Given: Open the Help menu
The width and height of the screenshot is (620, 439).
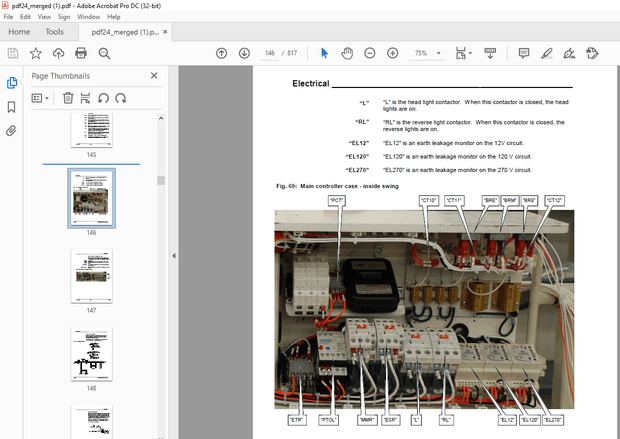Looking at the screenshot, I should pyautogui.click(x=113, y=17).
